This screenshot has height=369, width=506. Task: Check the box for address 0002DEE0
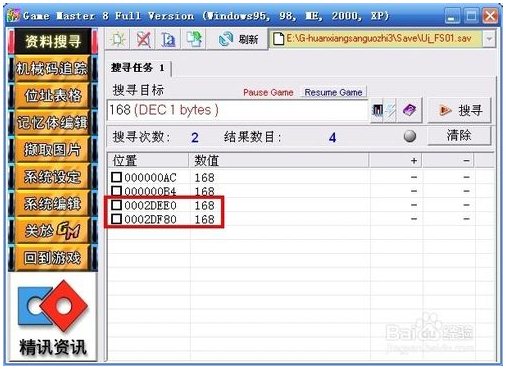pyautogui.click(x=116, y=205)
